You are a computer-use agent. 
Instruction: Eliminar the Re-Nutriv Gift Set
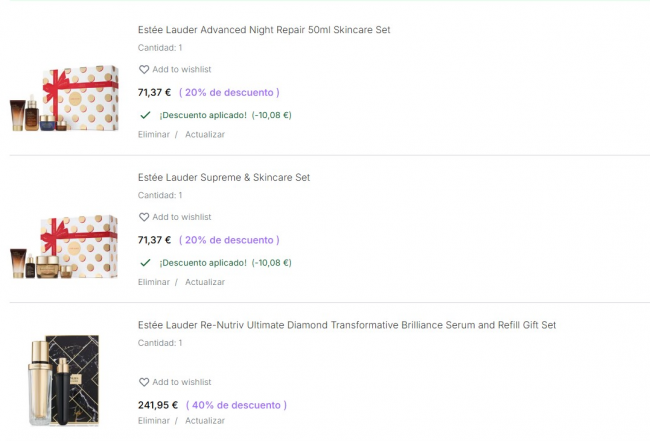[153, 421]
